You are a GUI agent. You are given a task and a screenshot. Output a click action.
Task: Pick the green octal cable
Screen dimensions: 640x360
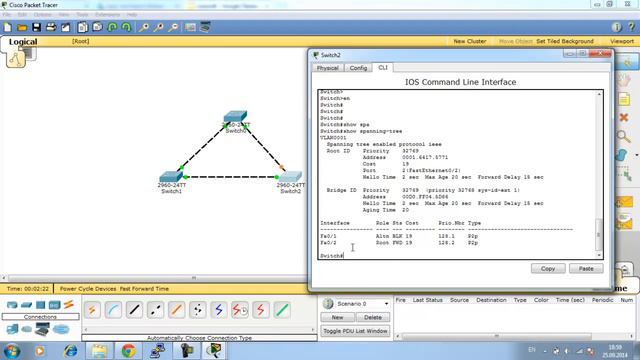click(282, 310)
